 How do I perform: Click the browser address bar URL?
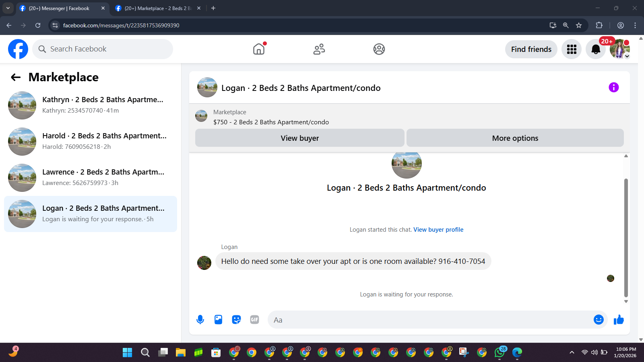click(121, 25)
